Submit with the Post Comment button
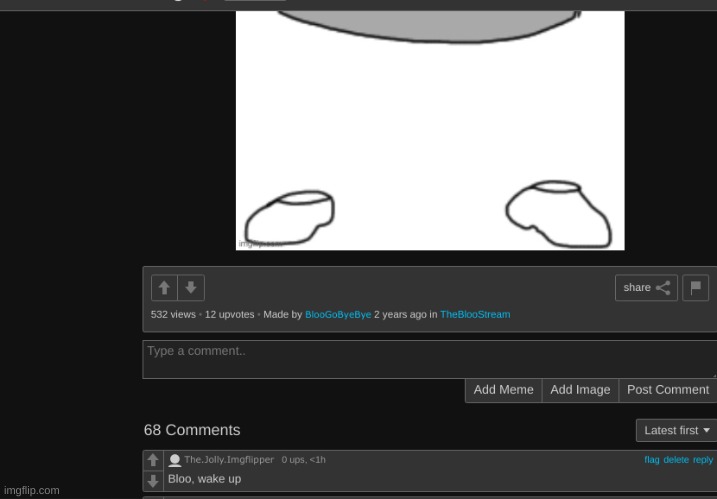The width and height of the screenshot is (717, 499). (x=667, y=390)
